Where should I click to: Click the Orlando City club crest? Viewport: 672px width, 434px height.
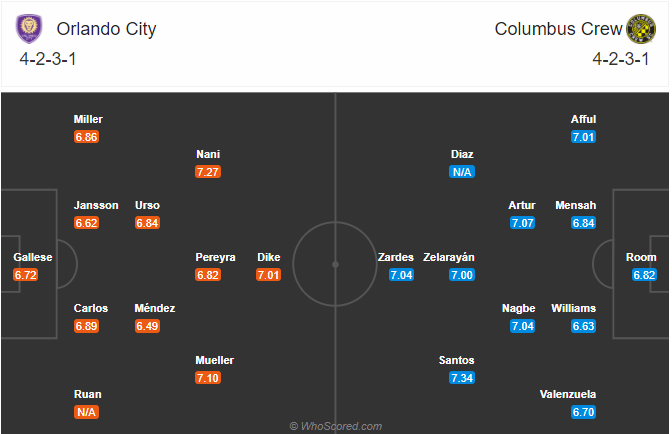[x=29, y=29]
